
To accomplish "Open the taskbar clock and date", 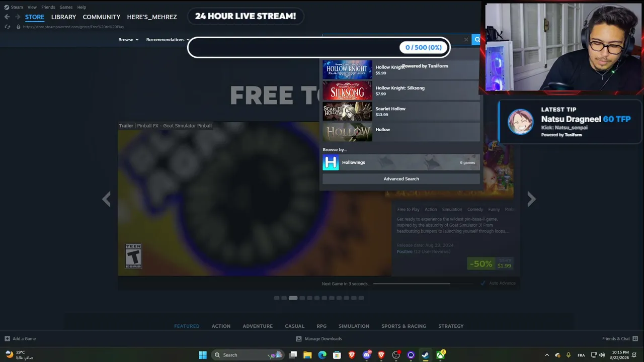I will pos(620,355).
